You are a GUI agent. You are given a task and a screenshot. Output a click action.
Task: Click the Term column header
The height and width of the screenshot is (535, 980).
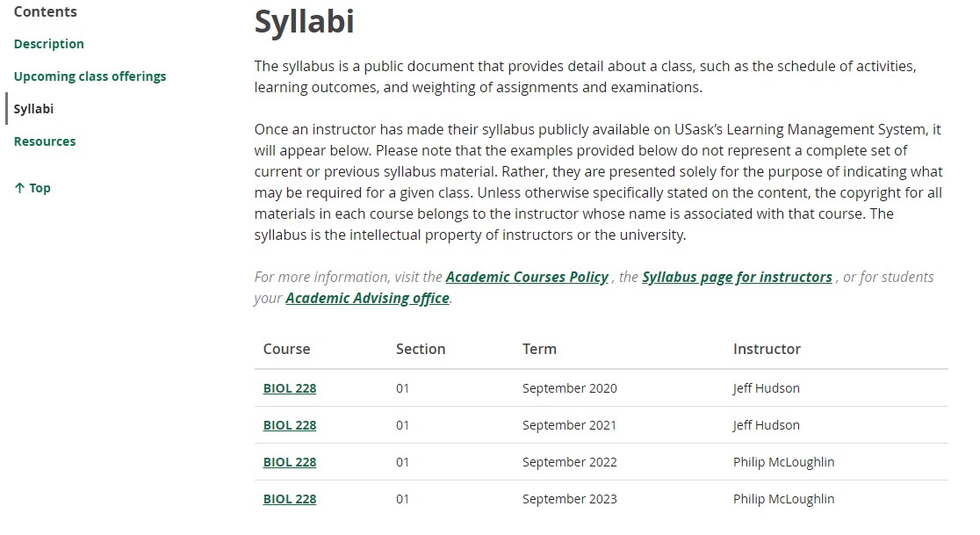click(x=539, y=349)
